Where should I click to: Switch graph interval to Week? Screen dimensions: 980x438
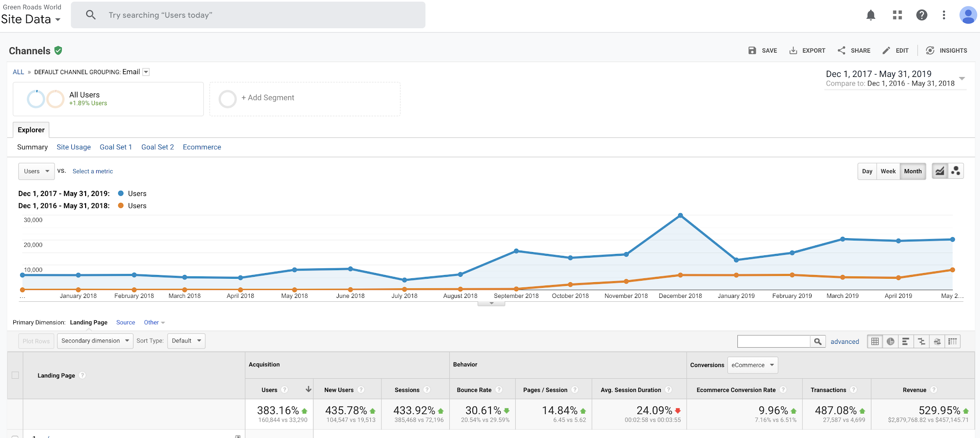coord(888,171)
